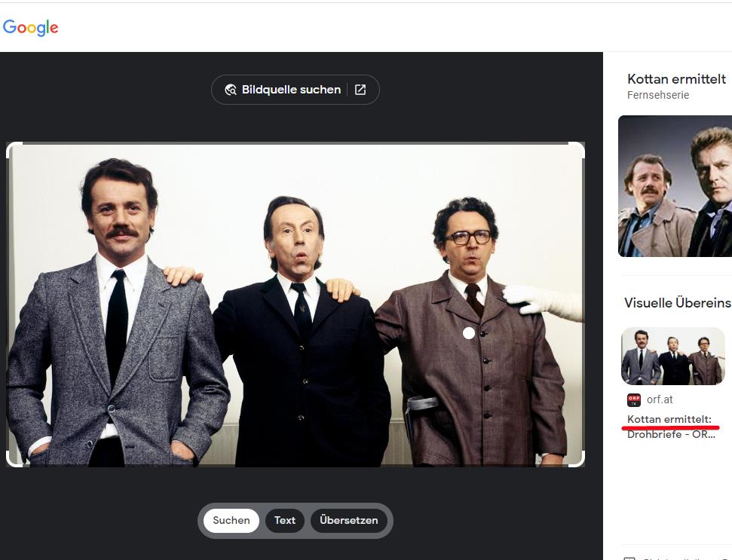Switch to the Text tab
Screen dimensions: 732x560
(x=285, y=520)
